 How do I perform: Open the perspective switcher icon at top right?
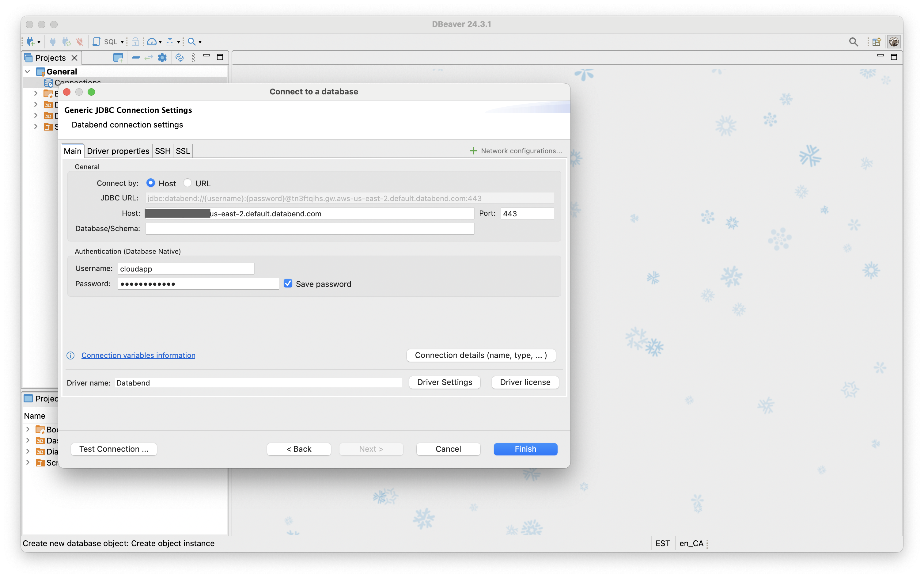pos(877,42)
